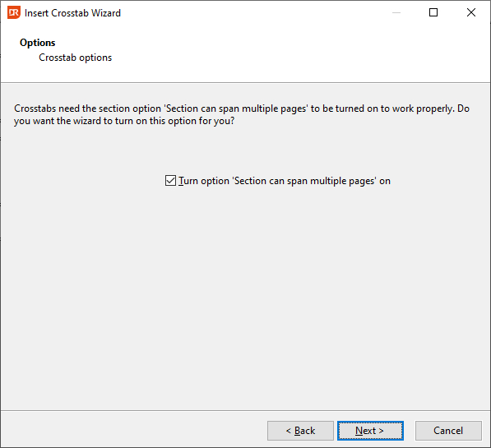The height and width of the screenshot is (448, 491).
Task: Click the underlined B in the Back button
Action: (x=298, y=431)
